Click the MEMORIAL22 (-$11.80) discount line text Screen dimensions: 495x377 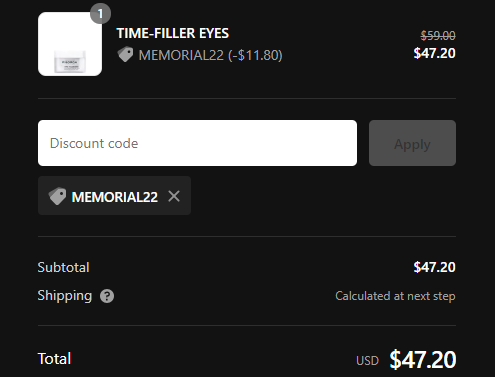(x=210, y=55)
